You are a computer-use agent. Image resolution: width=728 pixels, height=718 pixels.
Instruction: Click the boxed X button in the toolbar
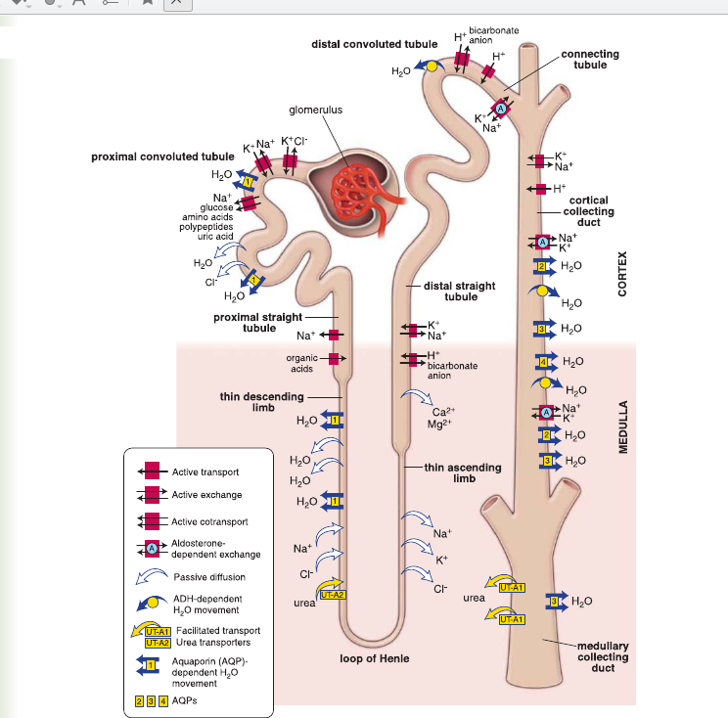[x=176, y=4]
